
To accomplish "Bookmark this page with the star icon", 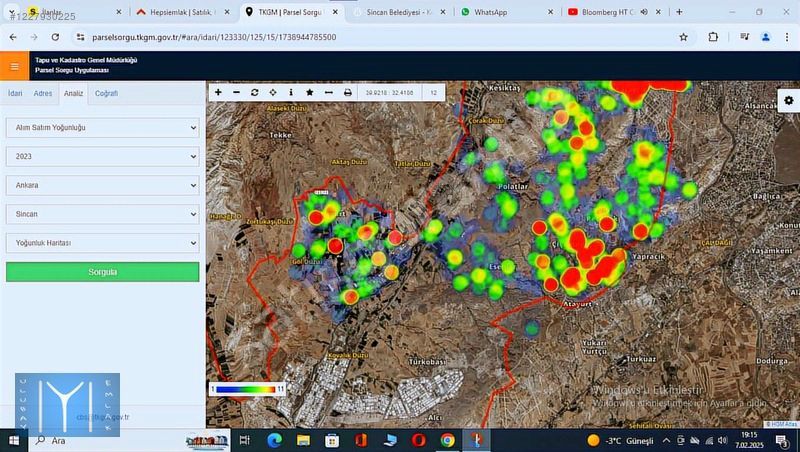I will coord(683,37).
